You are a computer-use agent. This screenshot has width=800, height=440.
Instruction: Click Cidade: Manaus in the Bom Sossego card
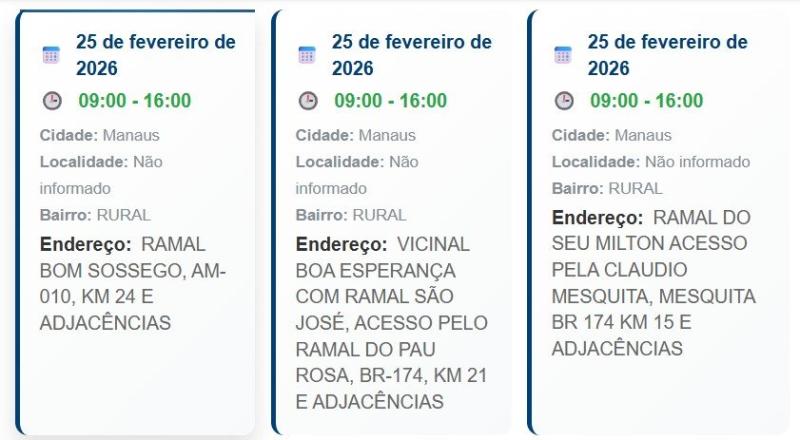100,135
